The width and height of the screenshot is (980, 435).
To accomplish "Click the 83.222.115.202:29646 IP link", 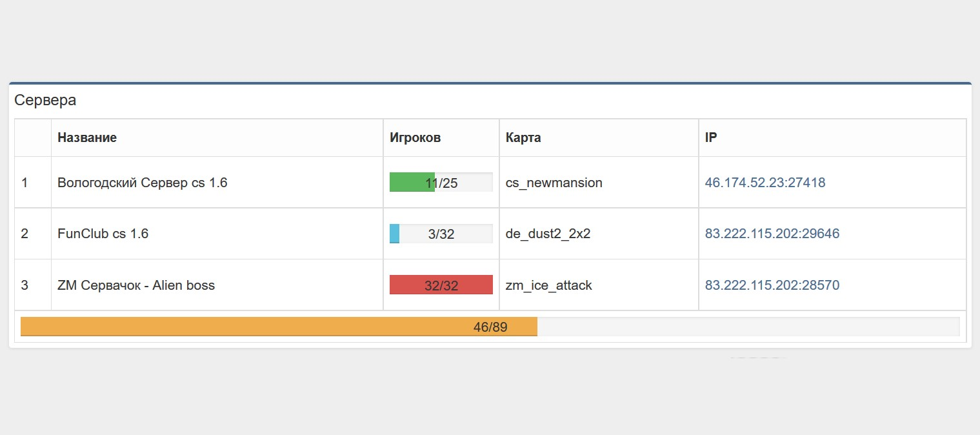I will tap(772, 234).
